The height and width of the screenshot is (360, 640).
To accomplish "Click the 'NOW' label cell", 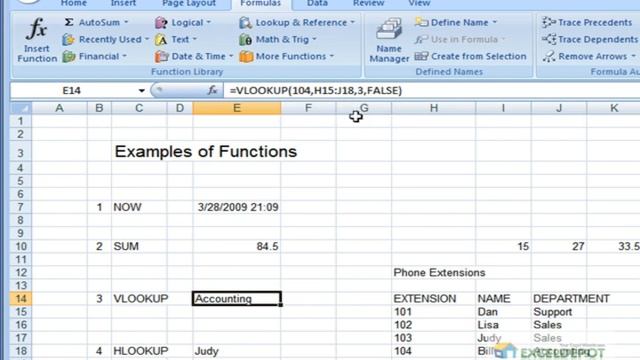I will tap(139, 207).
